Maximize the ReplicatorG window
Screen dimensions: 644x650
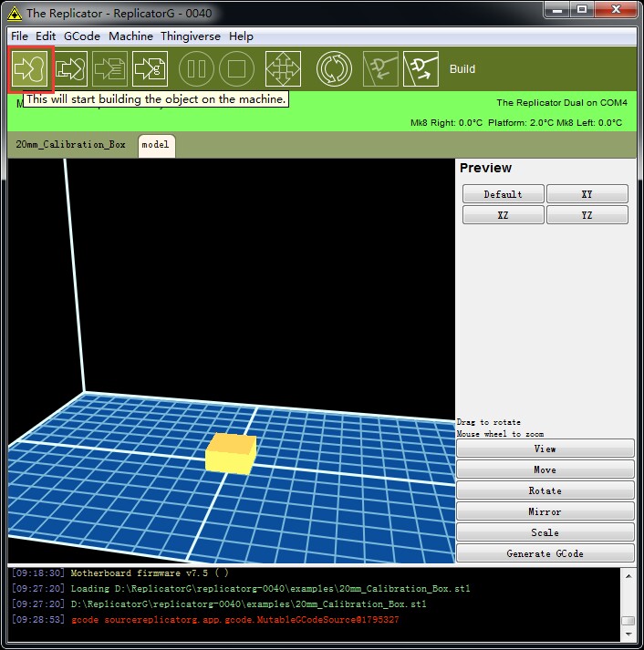click(582, 9)
